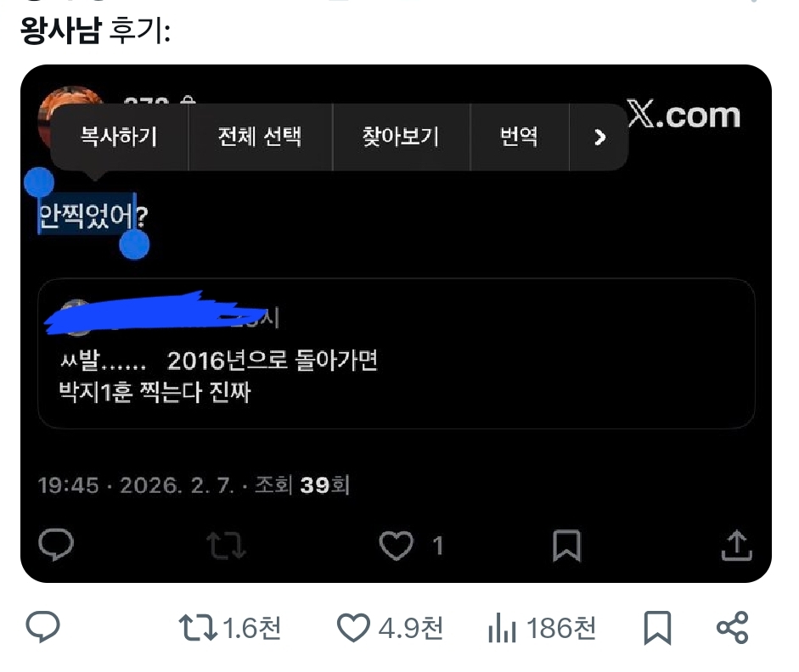Open view analytics showing 186천

[x=502, y=628]
